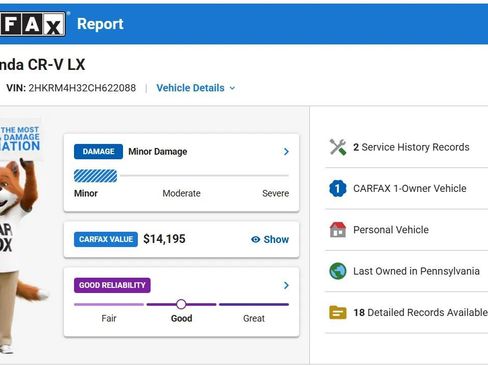Select Last Owned in Pennsylvania row
The image size is (488, 366).
tap(406, 271)
